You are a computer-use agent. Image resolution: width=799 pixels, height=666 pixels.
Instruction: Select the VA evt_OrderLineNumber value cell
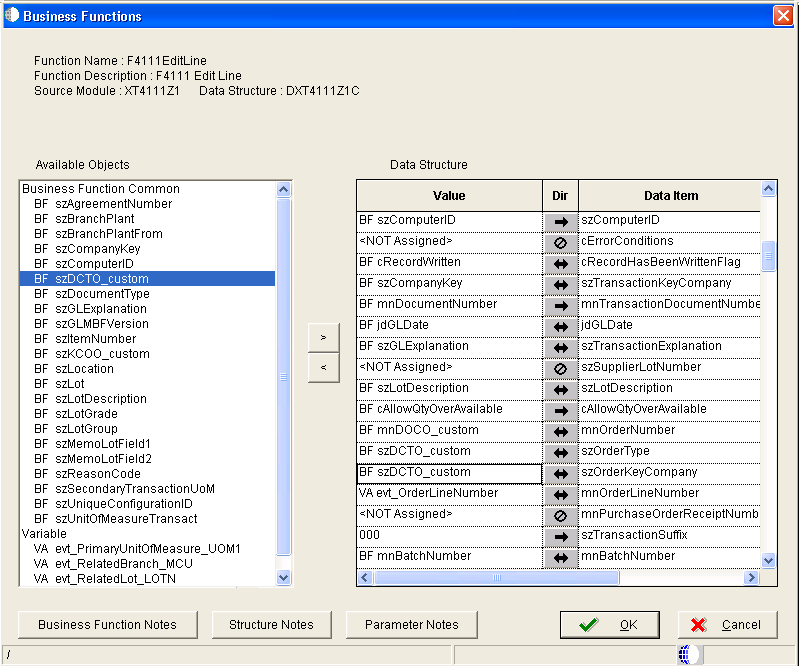coord(449,493)
